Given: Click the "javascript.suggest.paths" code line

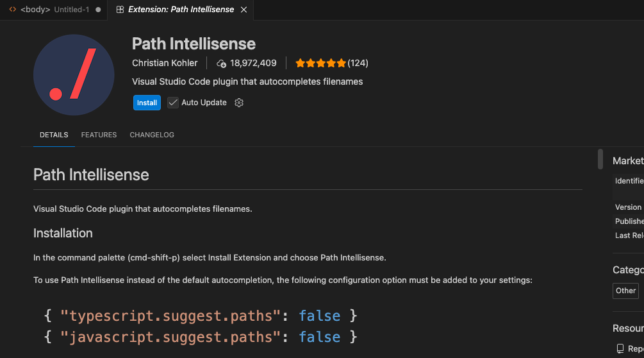Looking at the screenshot, I should pyautogui.click(x=201, y=337).
